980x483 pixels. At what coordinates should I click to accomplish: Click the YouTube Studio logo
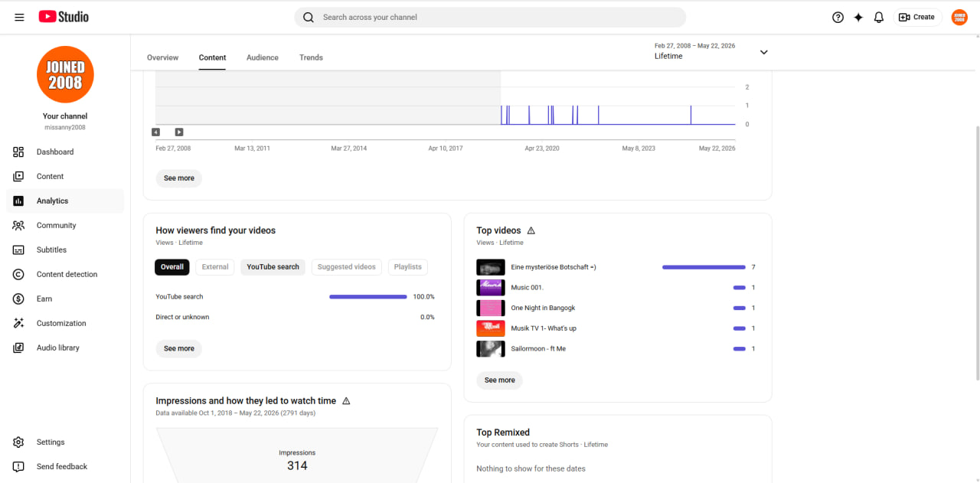click(64, 17)
